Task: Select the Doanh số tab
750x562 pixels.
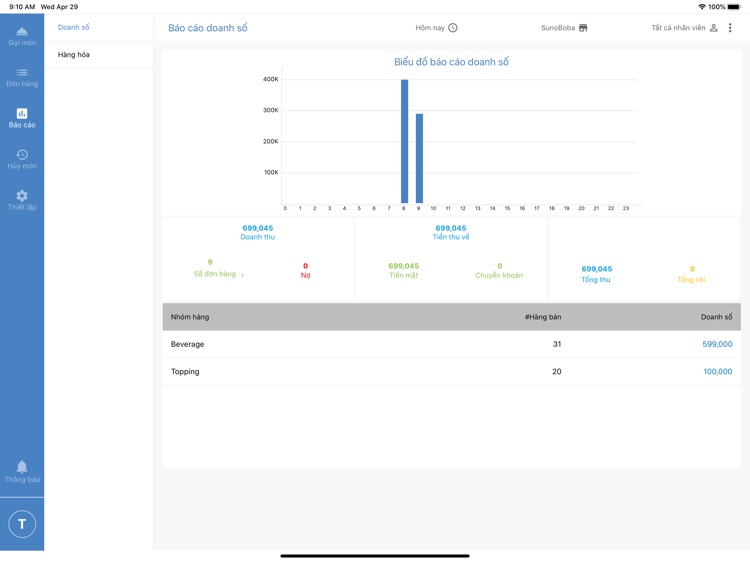Action: pos(99,27)
